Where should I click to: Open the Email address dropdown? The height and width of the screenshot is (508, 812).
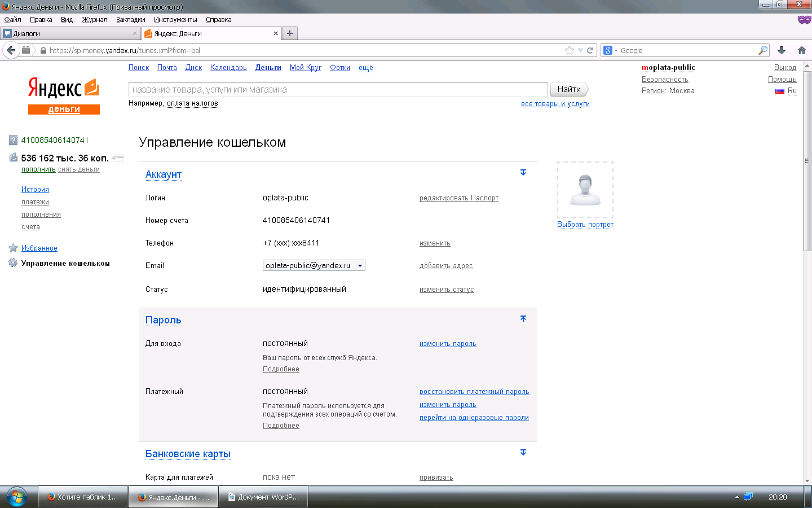click(314, 265)
